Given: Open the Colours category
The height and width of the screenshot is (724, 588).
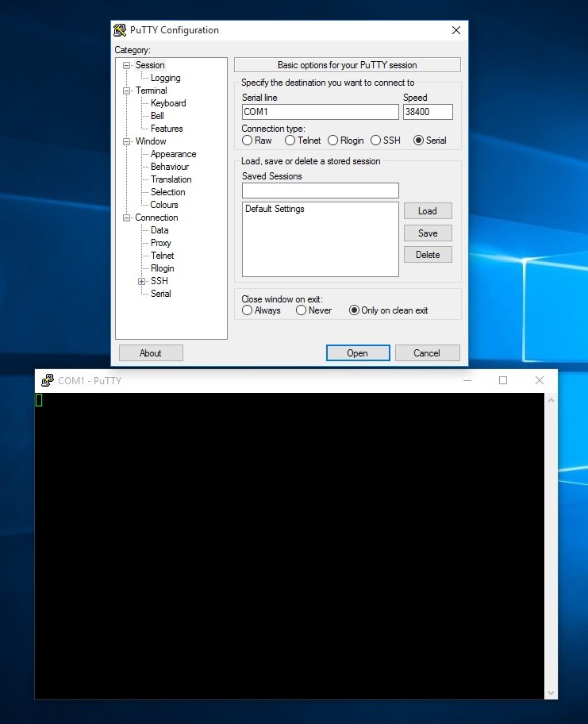Looking at the screenshot, I should 163,205.
